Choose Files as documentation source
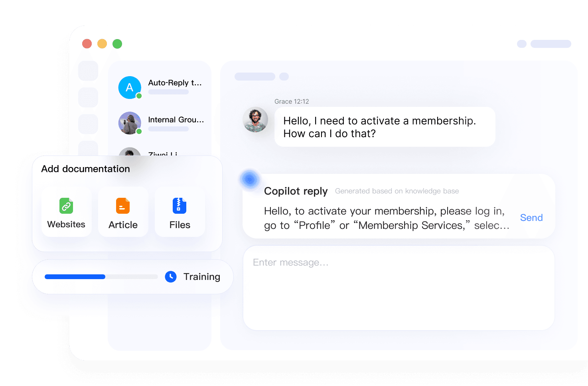Viewport: 588px width, 386px height. point(180,212)
